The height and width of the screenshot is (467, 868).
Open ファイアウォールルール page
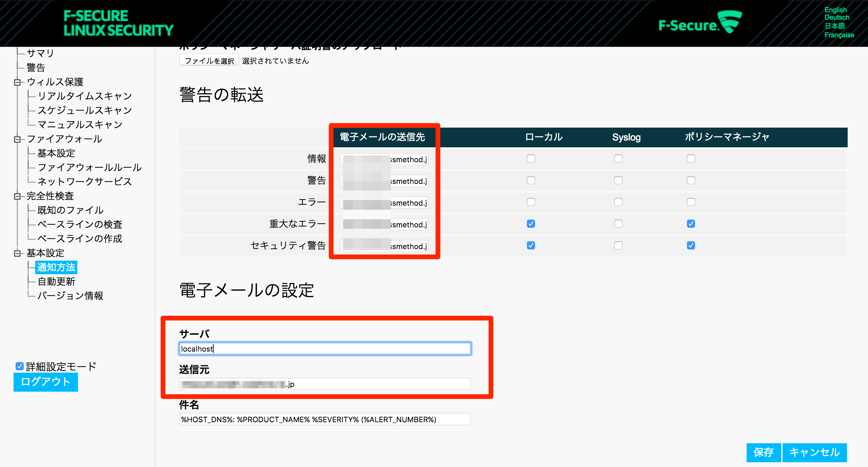(x=90, y=167)
